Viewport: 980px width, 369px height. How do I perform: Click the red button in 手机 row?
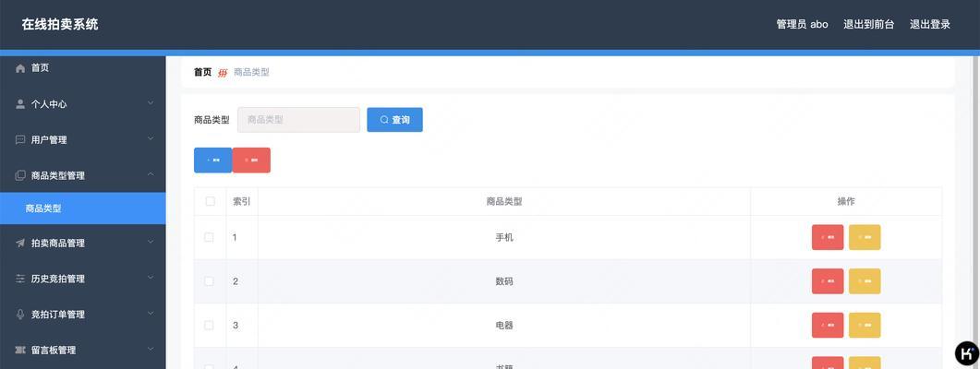[x=828, y=237]
